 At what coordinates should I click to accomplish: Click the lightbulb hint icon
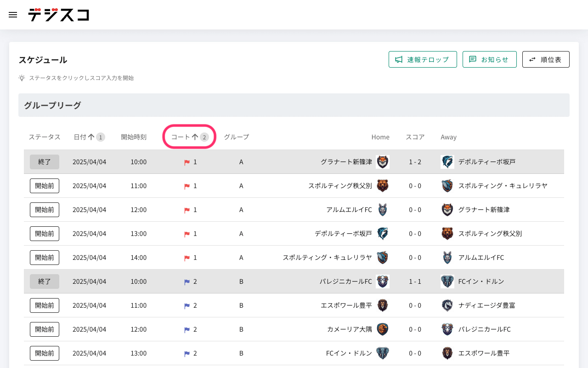click(22, 78)
